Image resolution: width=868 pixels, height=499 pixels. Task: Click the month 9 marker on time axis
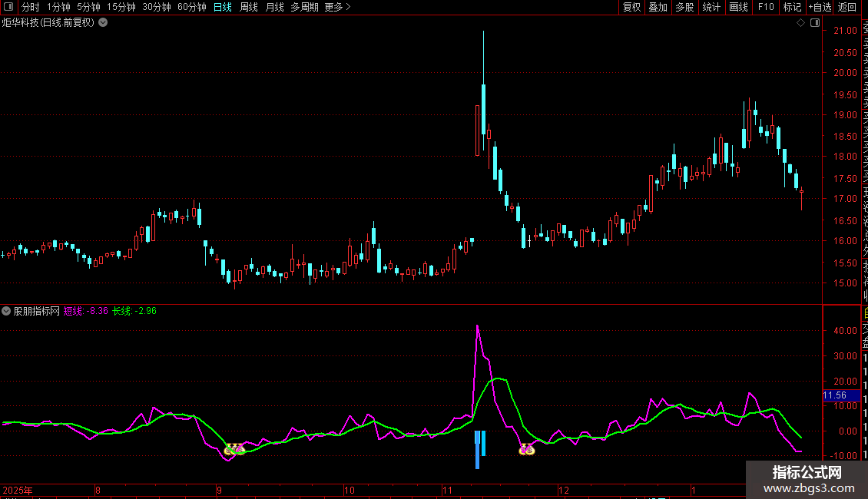[x=219, y=490]
